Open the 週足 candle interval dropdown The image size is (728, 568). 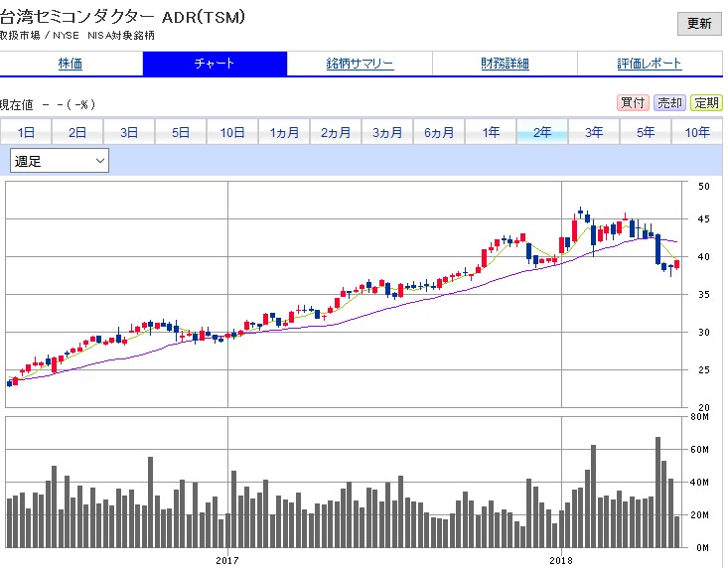pyautogui.click(x=60, y=161)
